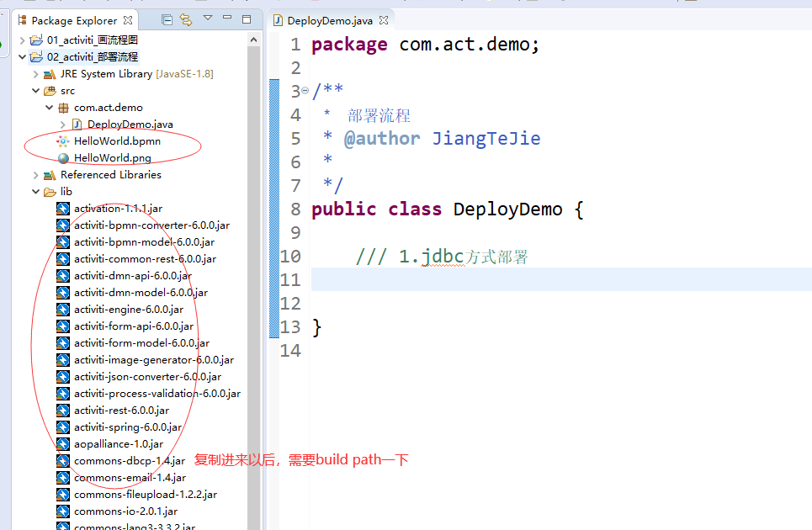Maximize the Package Explorer view
Viewport: 812px width, 530px height.
coord(247,19)
